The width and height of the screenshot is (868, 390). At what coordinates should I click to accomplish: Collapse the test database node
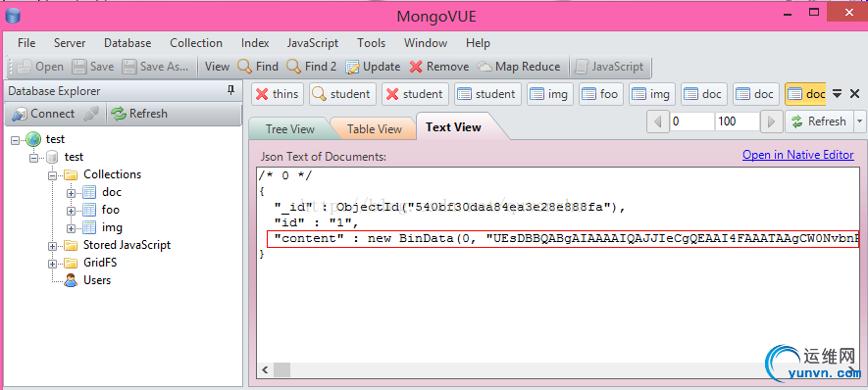pyautogui.click(x=33, y=158)
